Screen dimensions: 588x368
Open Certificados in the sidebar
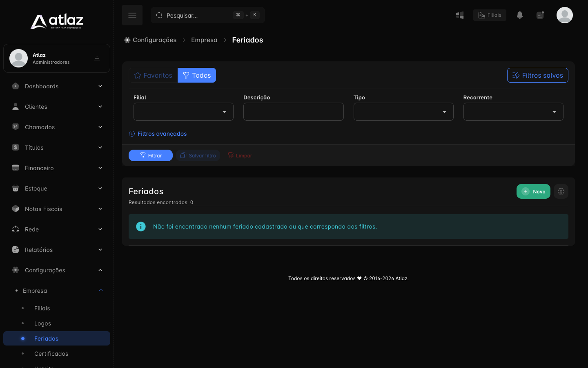[51, 354]
